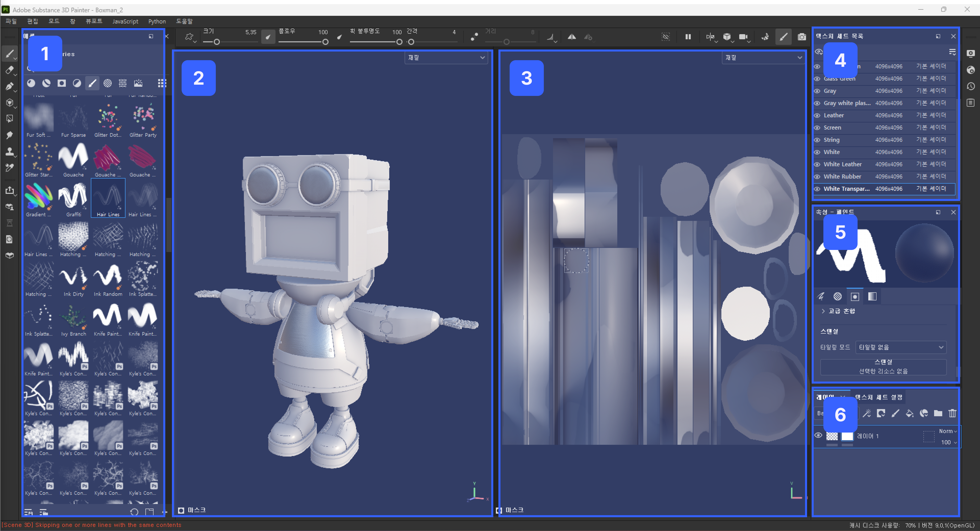
Task: Hide layer 레이어 1 with eye icon
Action: coord(818,436)
